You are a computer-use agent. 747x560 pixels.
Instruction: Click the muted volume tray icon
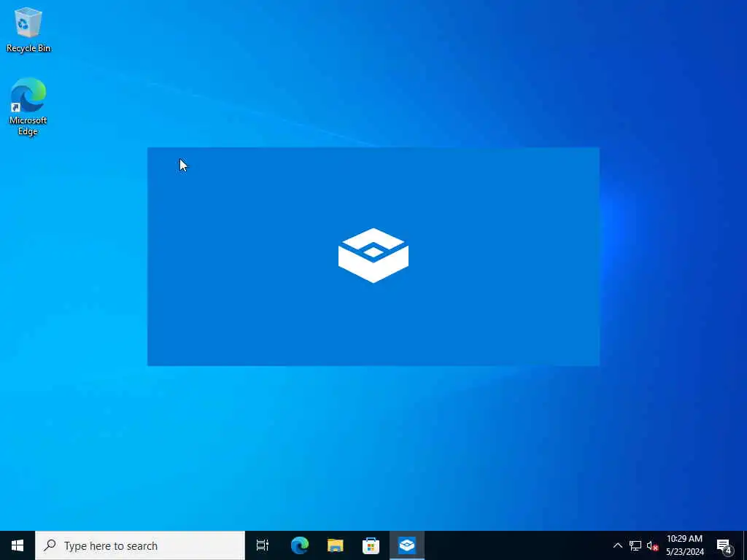point(652,545)
